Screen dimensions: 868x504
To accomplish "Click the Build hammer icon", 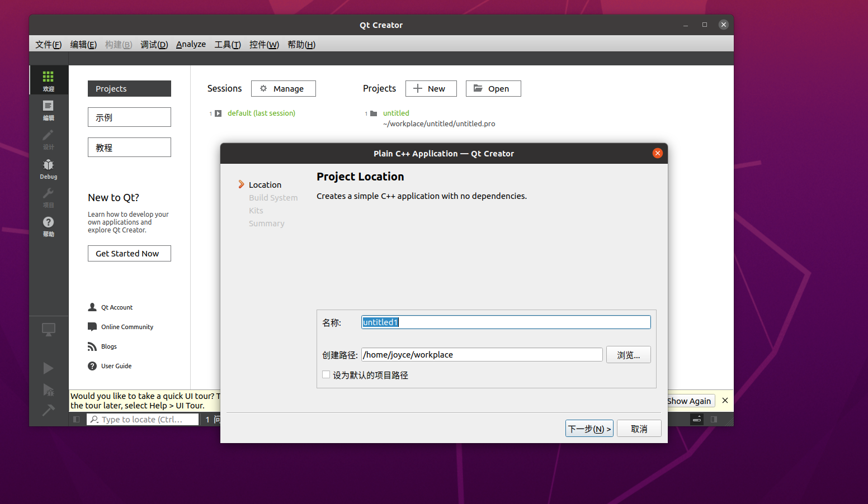I will (x=49, y=411).
